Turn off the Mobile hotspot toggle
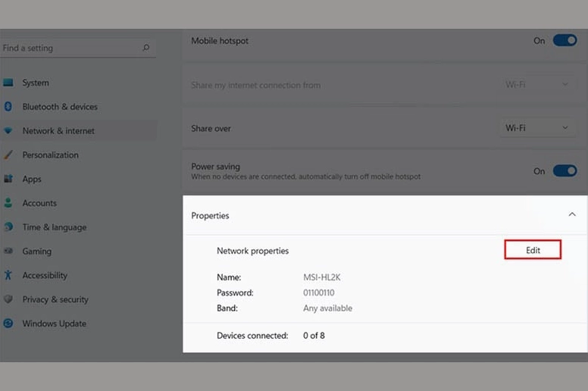Screen dimensions: 588x391 click(565, 41)
